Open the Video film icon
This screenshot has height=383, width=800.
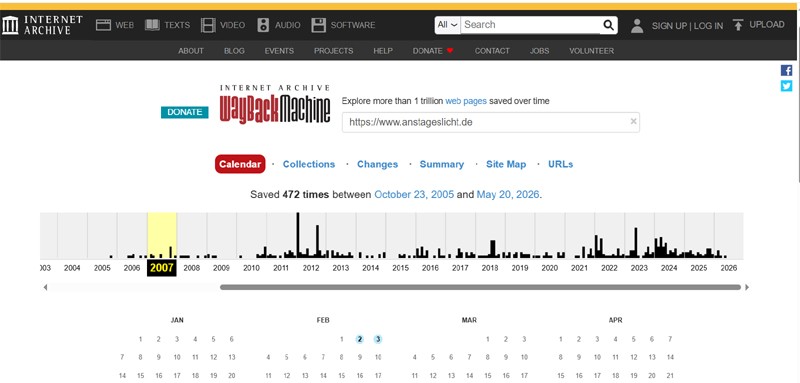[x=208, y=25]
